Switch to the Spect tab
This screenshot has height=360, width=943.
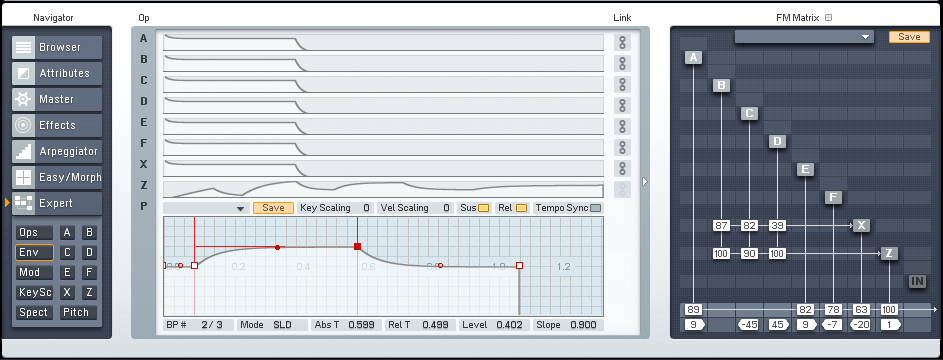(x=34, y=313)
